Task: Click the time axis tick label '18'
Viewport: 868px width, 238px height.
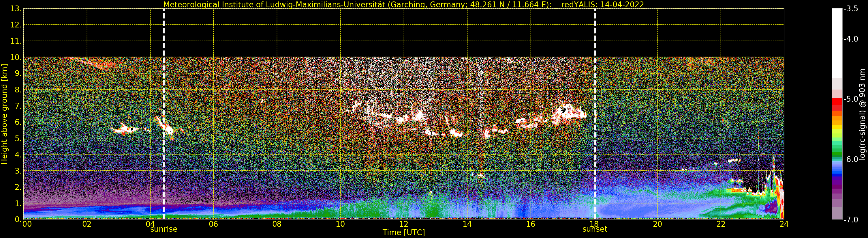Action: tap(594, 224)
